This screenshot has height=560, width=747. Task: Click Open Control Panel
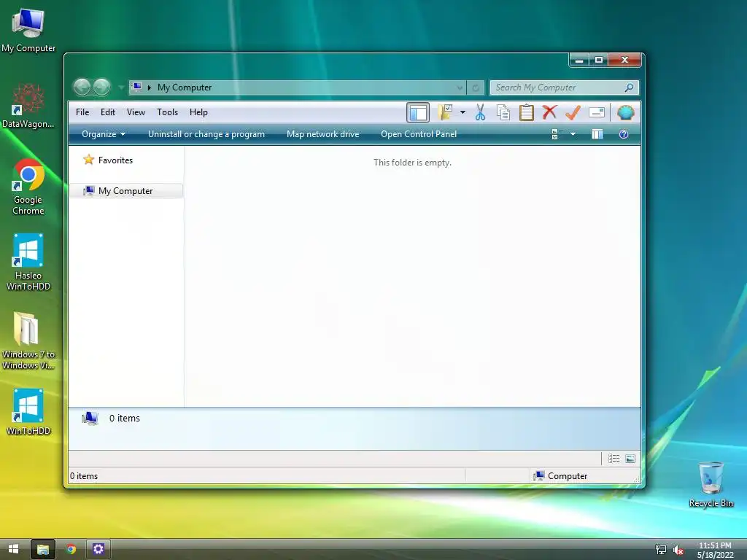pyautogui.click(x=419, y=134)
